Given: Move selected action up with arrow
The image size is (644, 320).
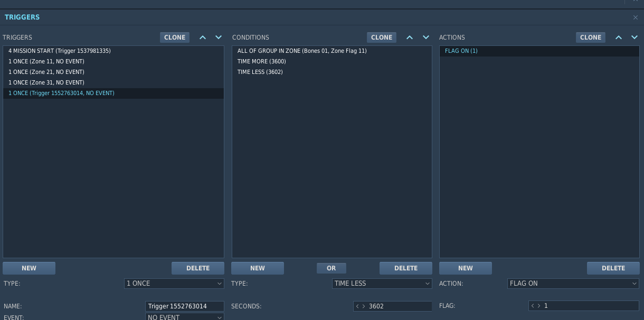Looking at the screenshot, I should [619, 37].
